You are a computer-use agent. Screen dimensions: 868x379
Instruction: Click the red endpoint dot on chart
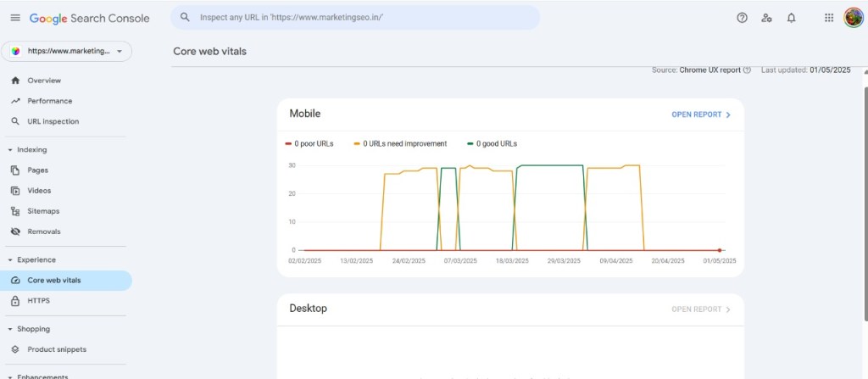tap(719, 250)
